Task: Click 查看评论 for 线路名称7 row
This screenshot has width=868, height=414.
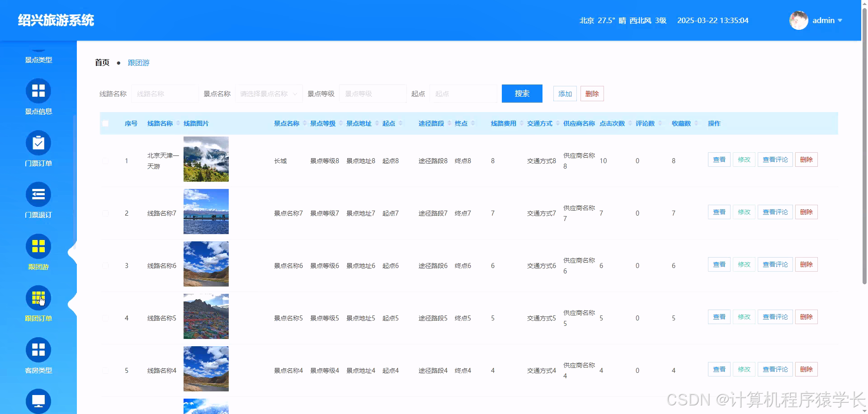Action: click(x=775, y=212)
